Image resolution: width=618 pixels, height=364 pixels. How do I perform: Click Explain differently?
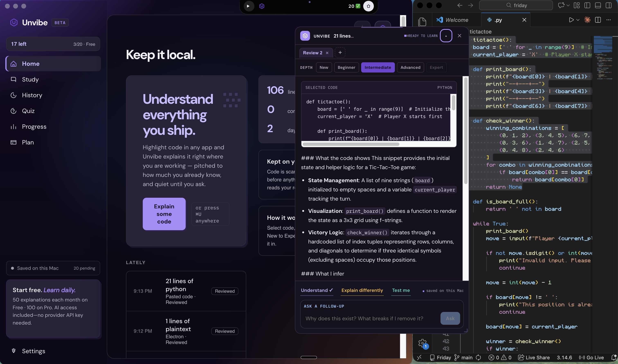362,290
